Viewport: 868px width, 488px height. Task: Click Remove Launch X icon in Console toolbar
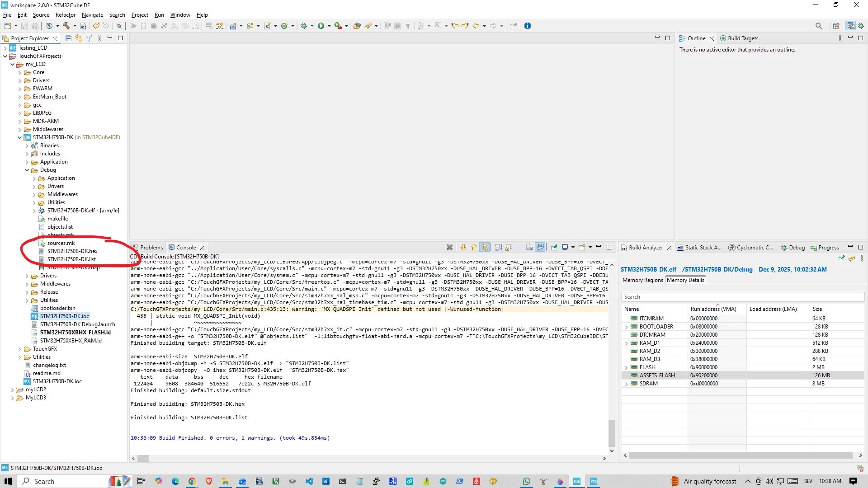click(449, 248)
